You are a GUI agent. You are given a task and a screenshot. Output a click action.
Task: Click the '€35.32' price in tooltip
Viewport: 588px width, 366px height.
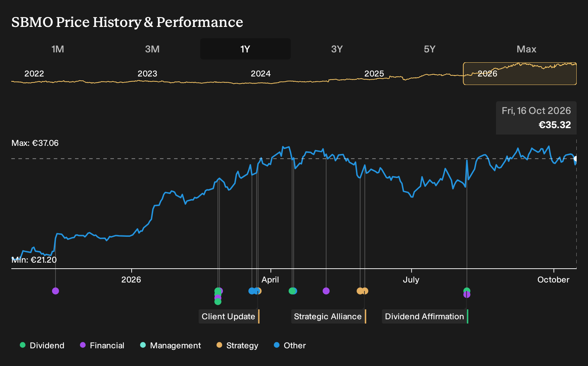[555, 125]
